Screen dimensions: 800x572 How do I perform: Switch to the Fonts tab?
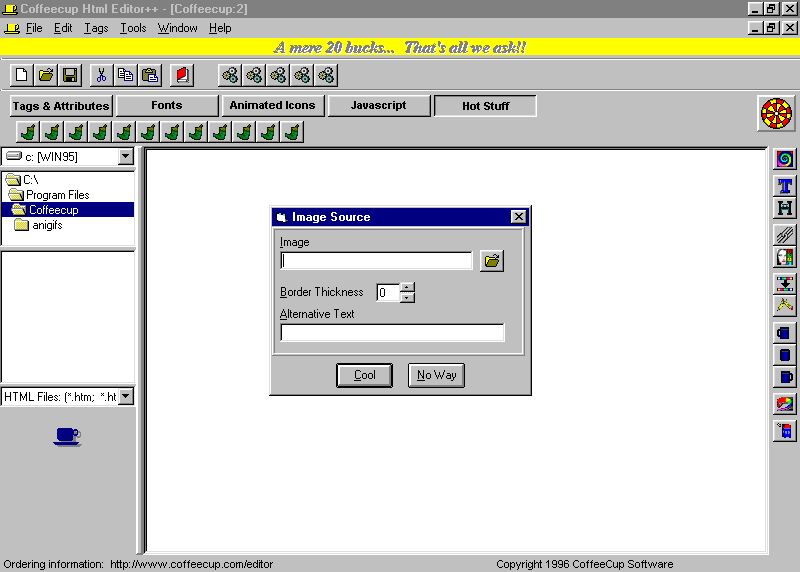167,106
